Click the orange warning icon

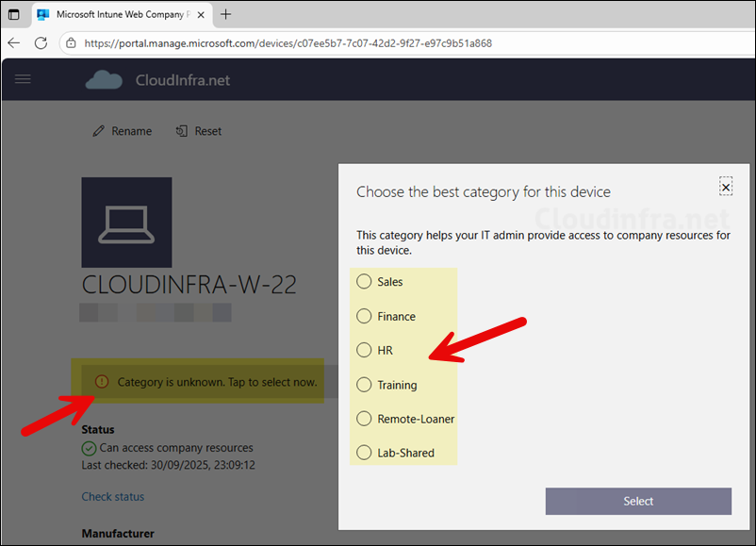pos(101,382)
